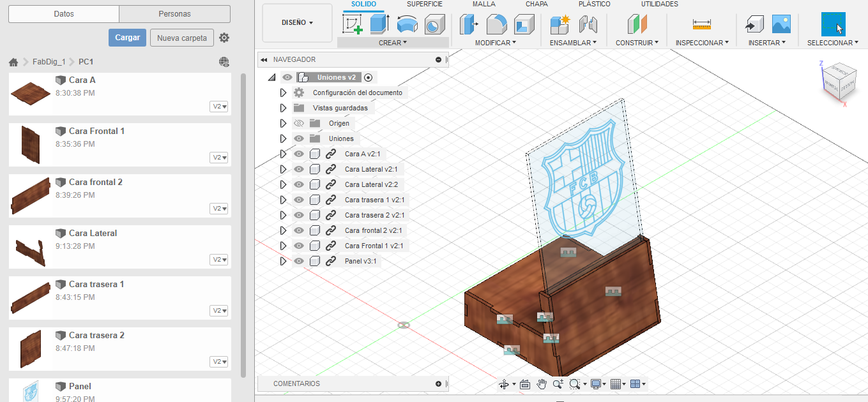Expand Vistas guardadas node

point(283,108)
